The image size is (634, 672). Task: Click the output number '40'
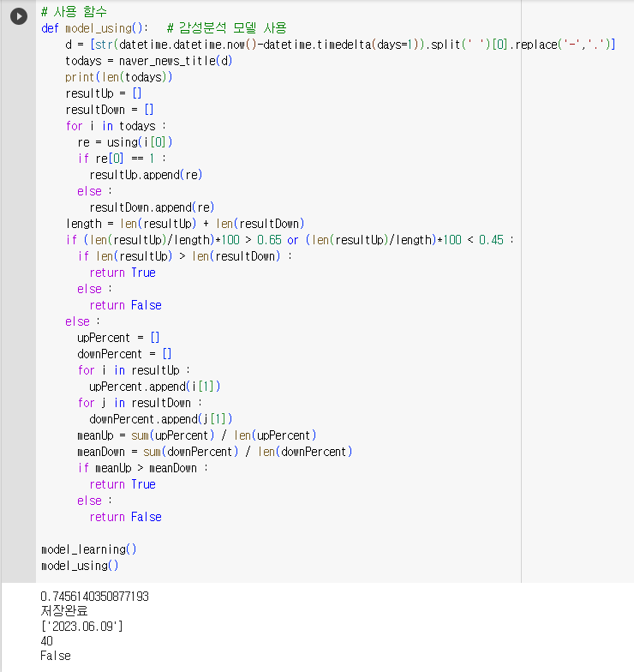click(46, 641)
